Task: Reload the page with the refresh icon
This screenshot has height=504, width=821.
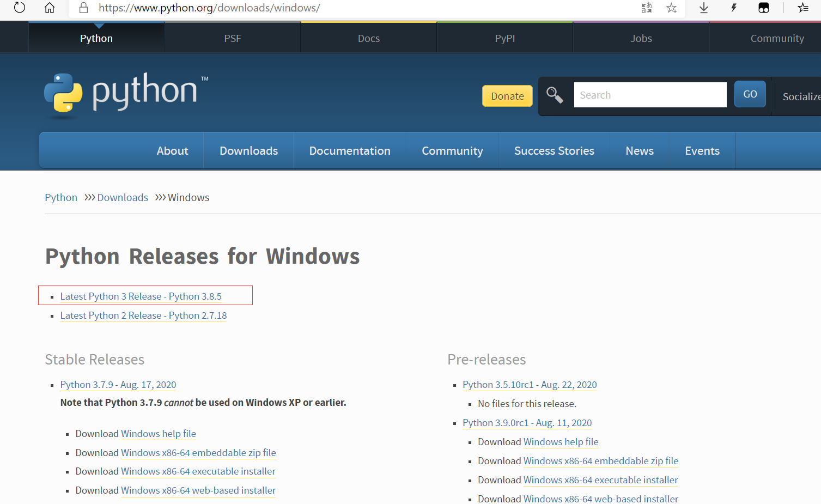Action: tap(20, 8)
